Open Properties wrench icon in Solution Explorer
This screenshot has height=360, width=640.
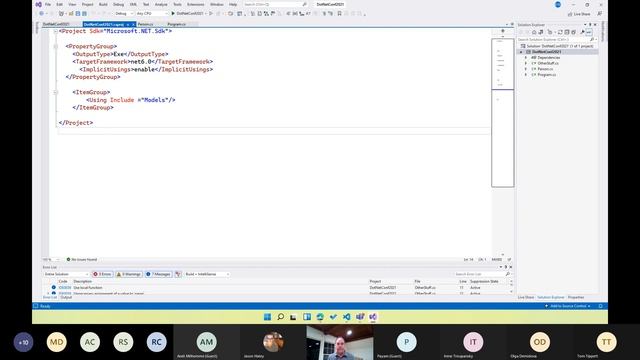pos(582,32)
